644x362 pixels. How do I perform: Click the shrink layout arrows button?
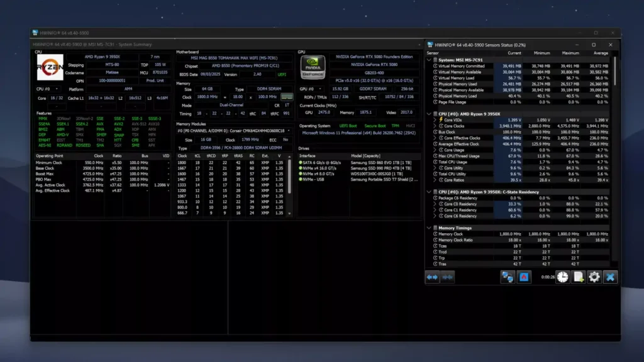tap(447, 277)
